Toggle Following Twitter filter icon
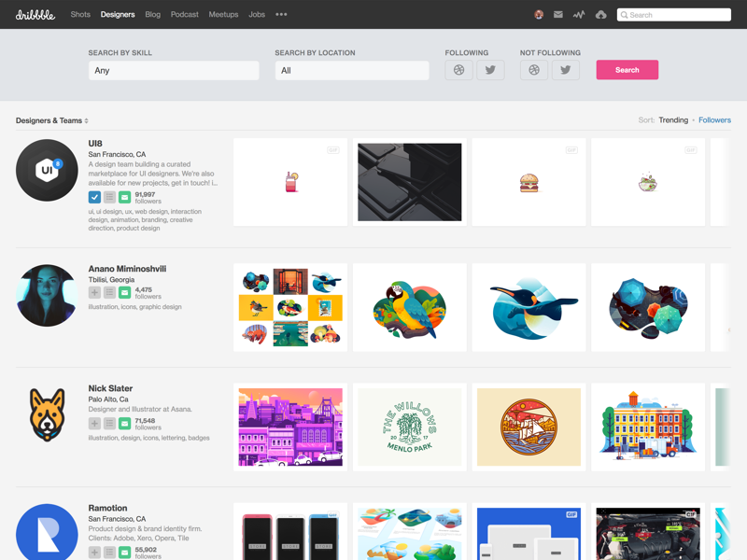Screen dimensions: 747x560 [490, 70]
